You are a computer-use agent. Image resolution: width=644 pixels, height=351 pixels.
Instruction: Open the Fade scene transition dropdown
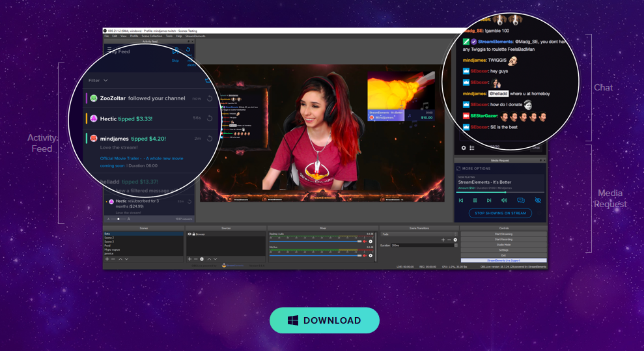pos(419,234)
